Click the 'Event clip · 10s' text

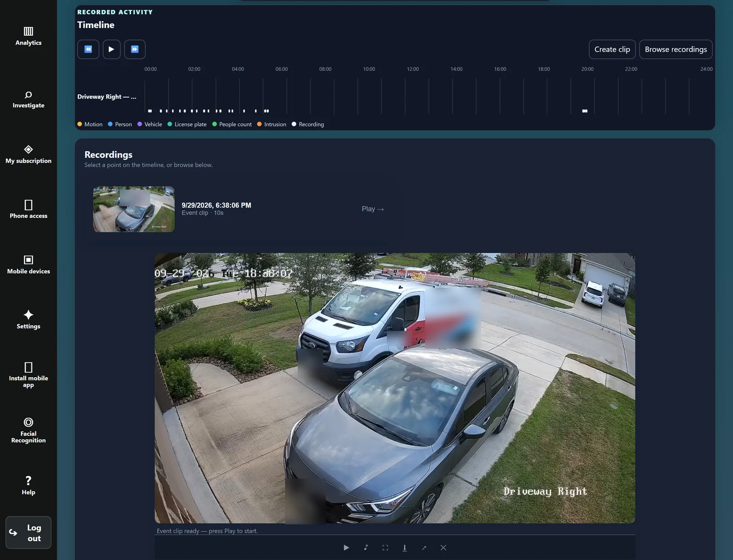[202, 213]
